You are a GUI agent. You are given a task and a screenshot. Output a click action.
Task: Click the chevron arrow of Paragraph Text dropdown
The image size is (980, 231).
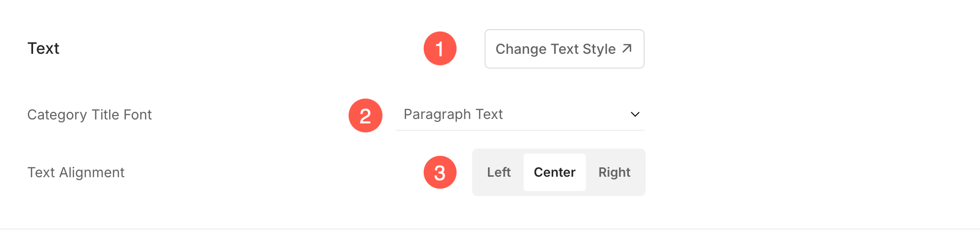(635, 115)
